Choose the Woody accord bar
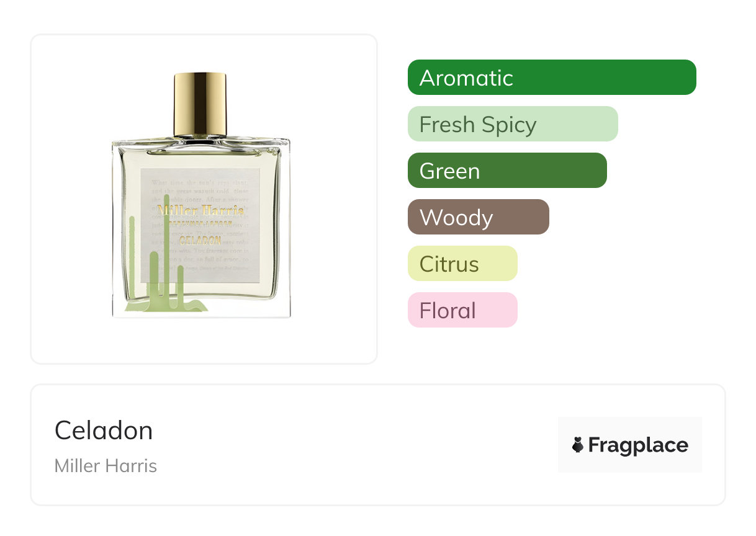Viewport: 756px width, 536px height. pyautogui.click(x=479, y=217)
